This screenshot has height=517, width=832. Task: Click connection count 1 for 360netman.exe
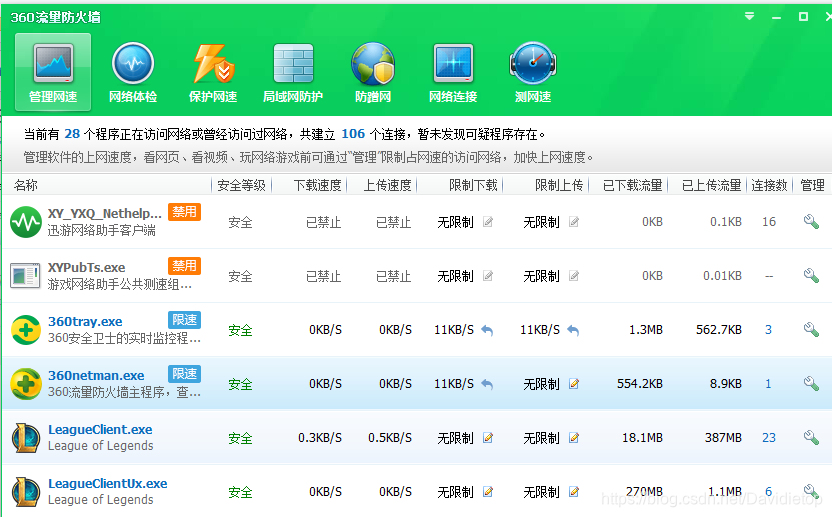(x=768, y=384)
